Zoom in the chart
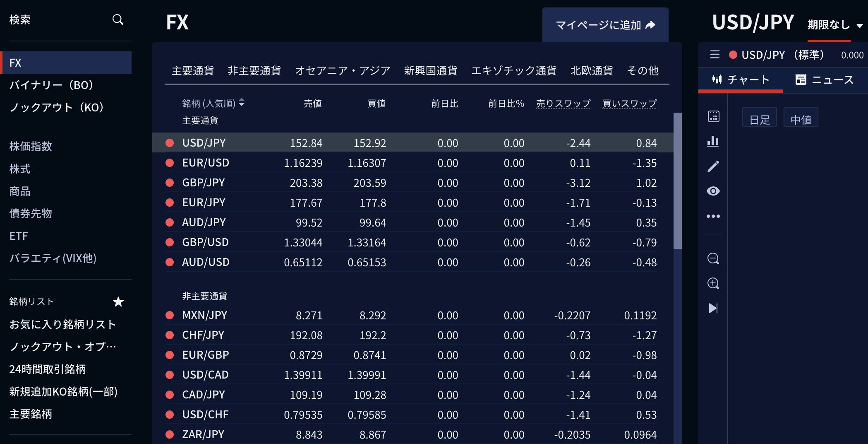The width and height of the screenshot is (868, 444). point(713,284)
